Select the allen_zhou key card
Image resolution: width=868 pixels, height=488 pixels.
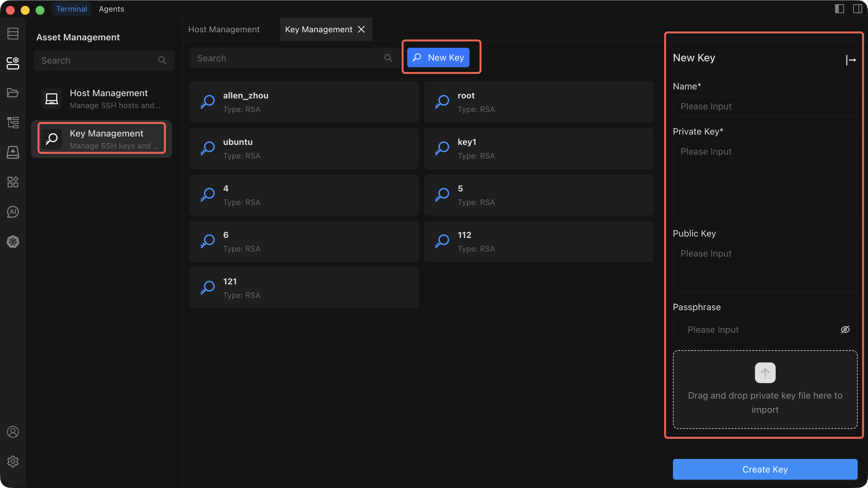click(304, 102)
